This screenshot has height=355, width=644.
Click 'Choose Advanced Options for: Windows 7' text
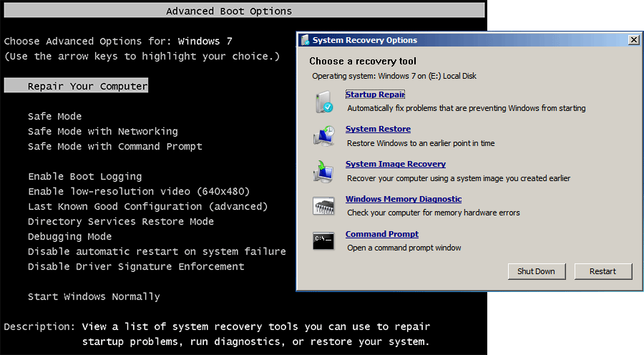click(x=118, y=41)
